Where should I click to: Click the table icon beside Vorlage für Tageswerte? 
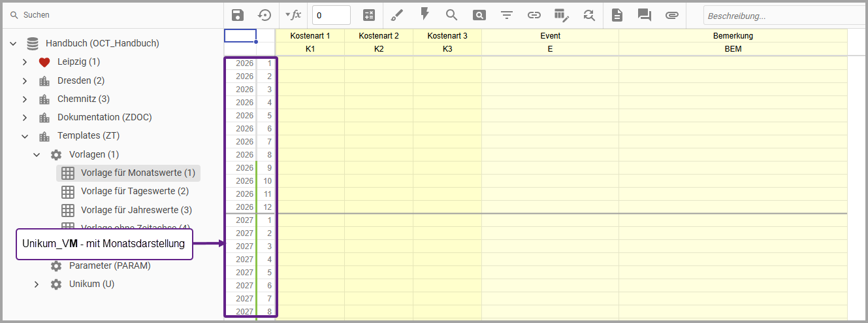point(68,192)
